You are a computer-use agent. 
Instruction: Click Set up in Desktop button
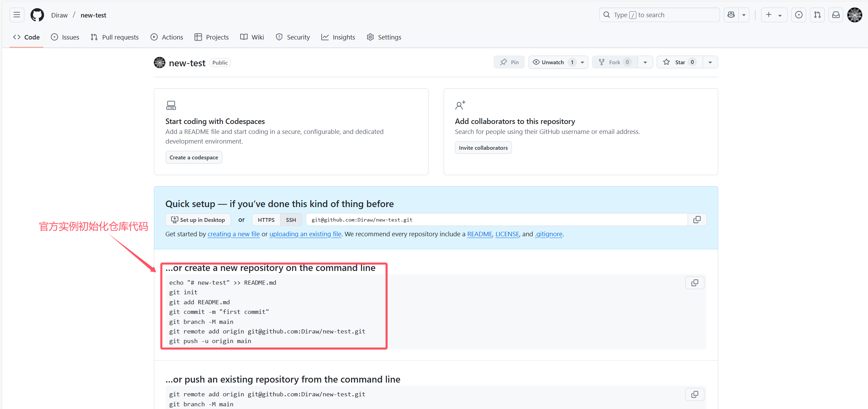pos(198,220)
